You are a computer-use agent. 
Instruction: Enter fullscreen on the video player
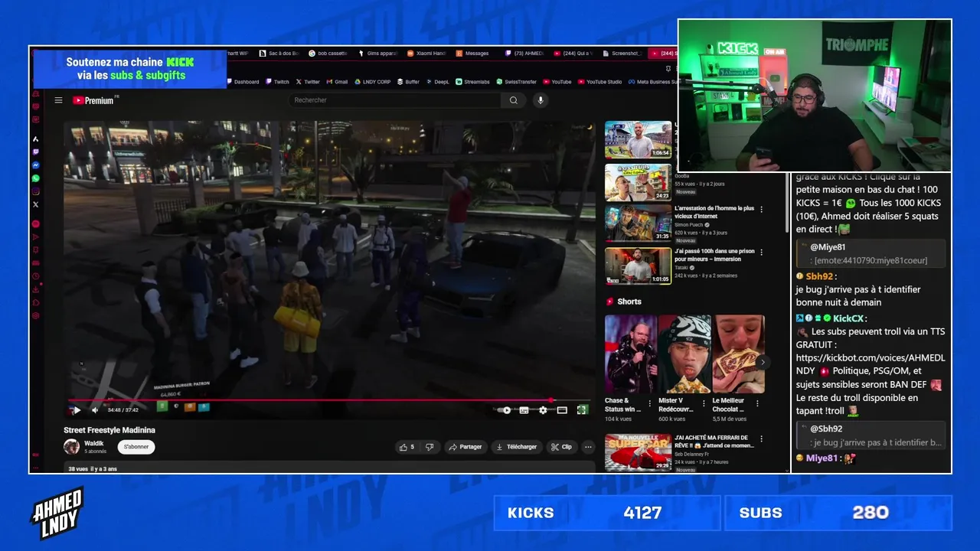point(582,410)
